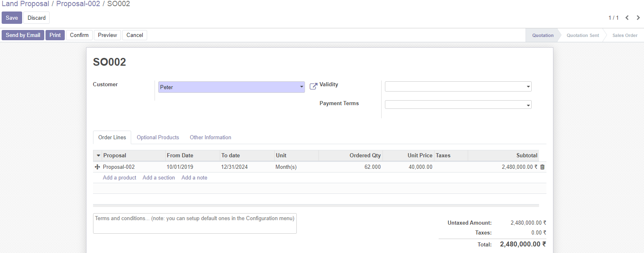Open Peter's external customer record link
This screenshot has height=253, width=644.
pyautogui.click(x=313, y=86)
